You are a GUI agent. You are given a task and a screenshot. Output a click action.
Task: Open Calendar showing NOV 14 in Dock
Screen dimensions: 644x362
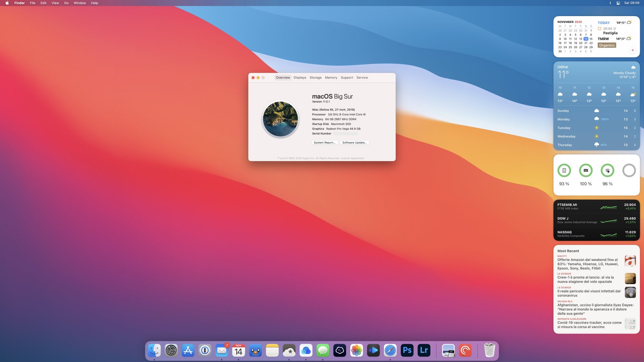(x=239, y=350)
